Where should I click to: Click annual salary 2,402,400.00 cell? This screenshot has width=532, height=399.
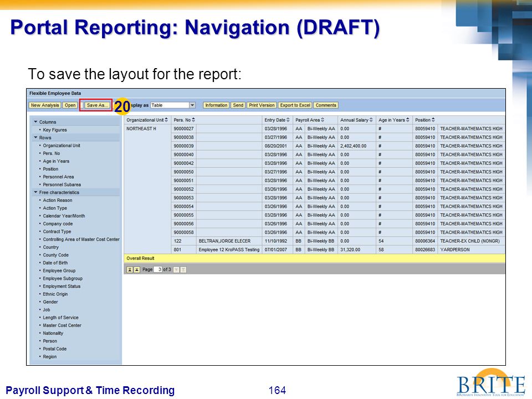click(x=356, y=146)
